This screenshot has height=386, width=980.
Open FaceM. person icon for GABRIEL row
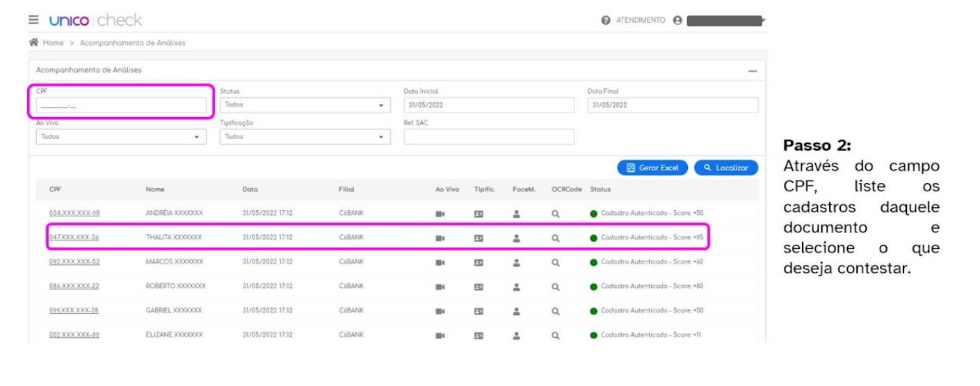pos(517,310)
